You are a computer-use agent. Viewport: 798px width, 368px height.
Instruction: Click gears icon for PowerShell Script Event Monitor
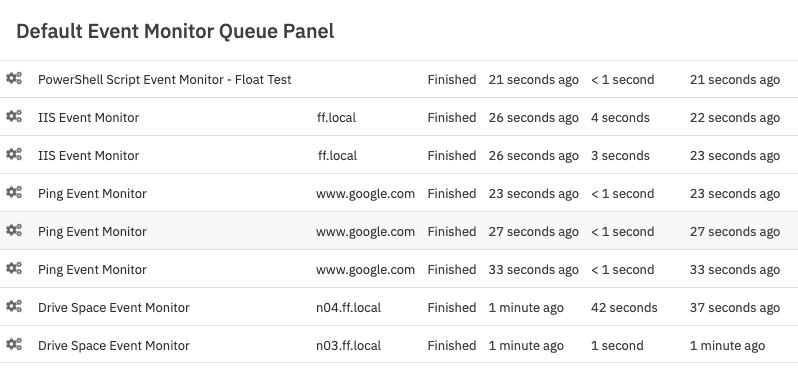click(x=14, y=78)
